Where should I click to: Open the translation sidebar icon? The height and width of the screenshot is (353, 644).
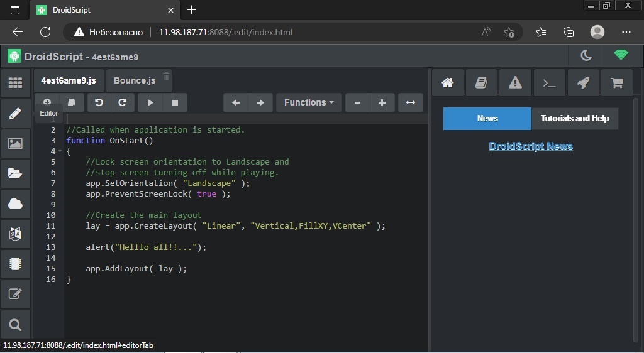pos(15,234)
